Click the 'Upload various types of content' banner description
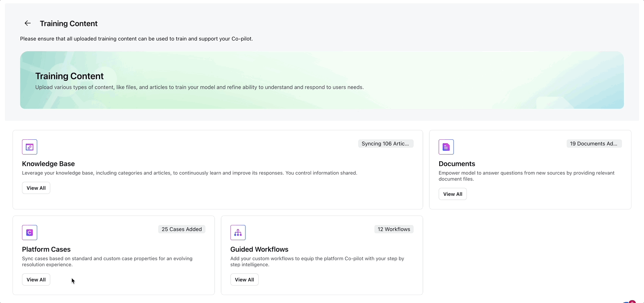644x303 pixels. click(x=199, y=87)
